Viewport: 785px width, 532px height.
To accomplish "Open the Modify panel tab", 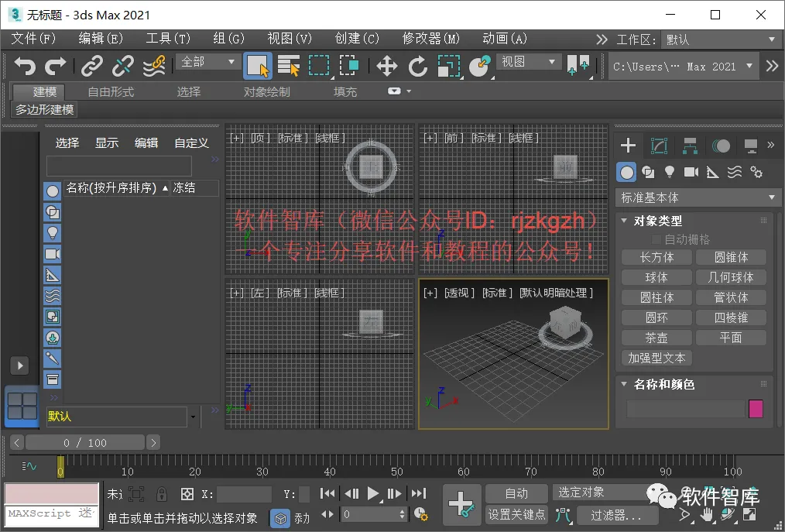I will click(659, 146).
